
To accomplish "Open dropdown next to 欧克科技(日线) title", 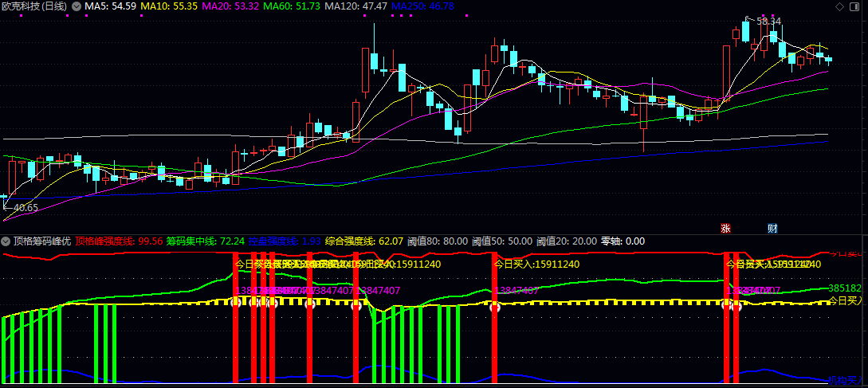I will pyautogui.click(x=76, y=6).
